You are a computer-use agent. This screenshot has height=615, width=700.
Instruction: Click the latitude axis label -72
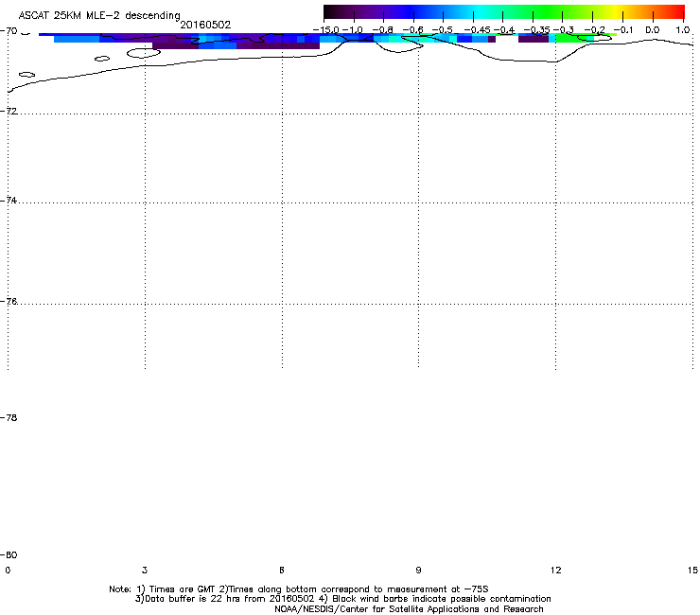[9, 111]
